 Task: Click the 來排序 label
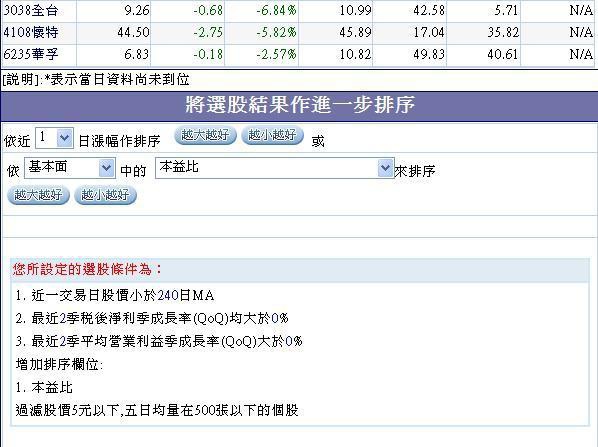point(415,171)
